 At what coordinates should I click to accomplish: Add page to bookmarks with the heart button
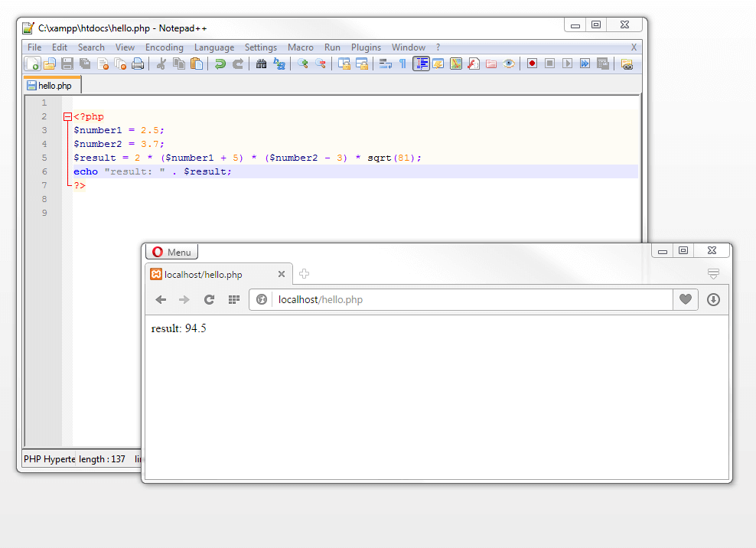click(x=685, y=299)
